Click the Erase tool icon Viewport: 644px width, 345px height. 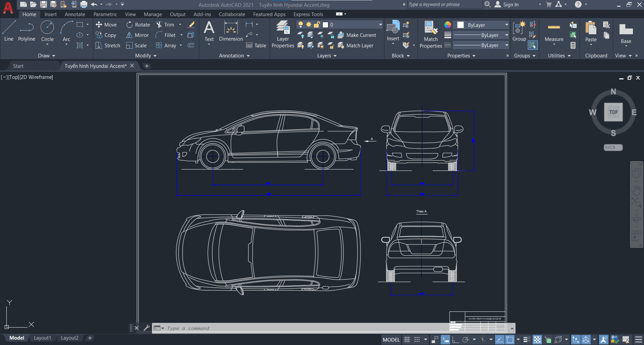click(x=191, y=24)
